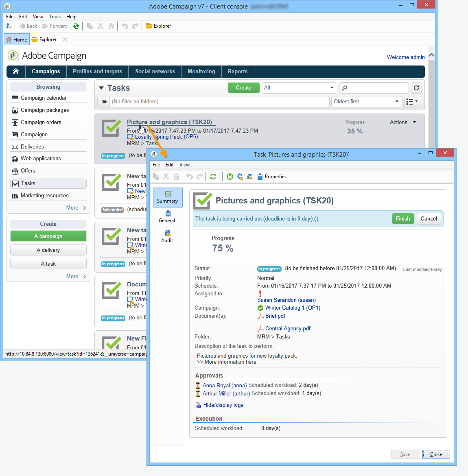Click the Close button at the Task window bottom
The height and width of the screenshot is (476, 468).
(x=436, y=454)
